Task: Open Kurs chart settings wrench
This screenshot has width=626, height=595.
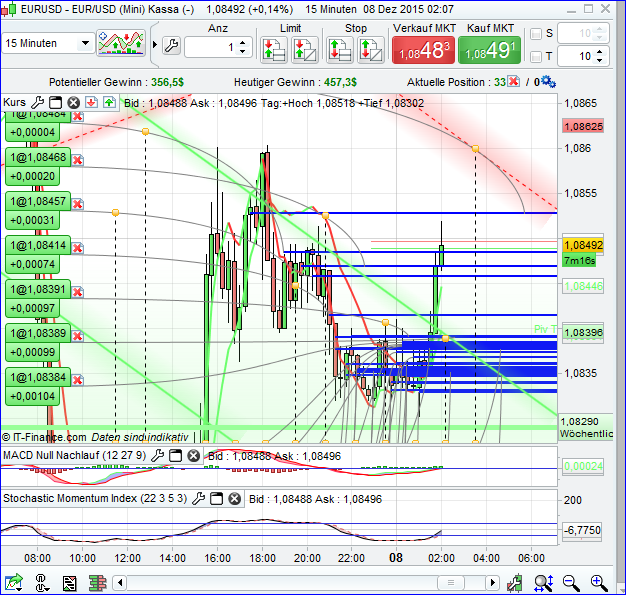Action: tap(38, 102)
